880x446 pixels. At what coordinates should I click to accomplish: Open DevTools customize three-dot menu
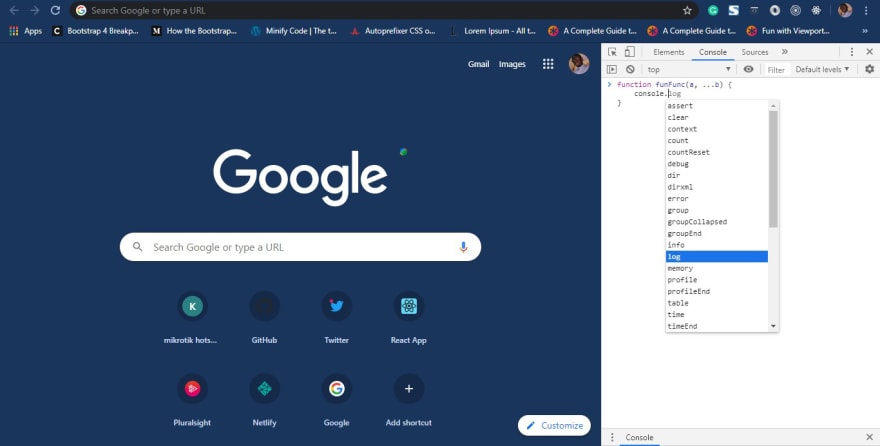pos(851,52)
